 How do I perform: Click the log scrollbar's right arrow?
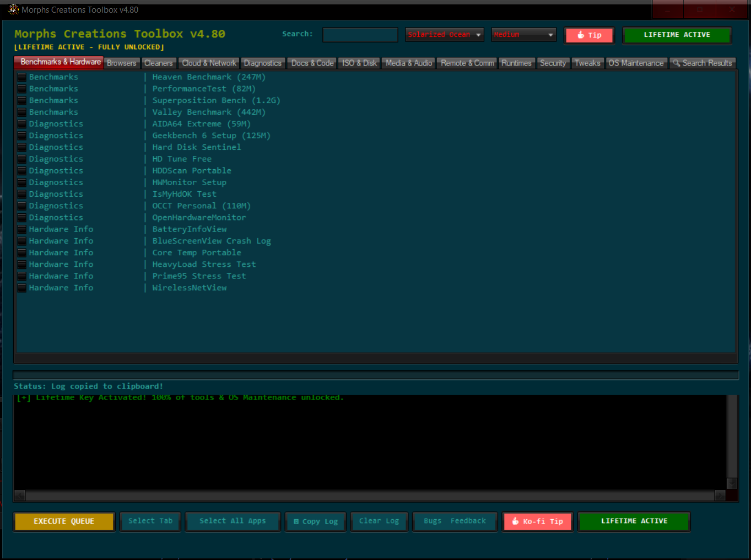(720, 496)
